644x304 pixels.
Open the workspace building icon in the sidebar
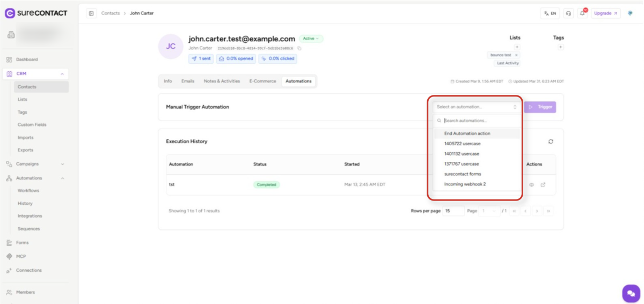tap(10, 35)
